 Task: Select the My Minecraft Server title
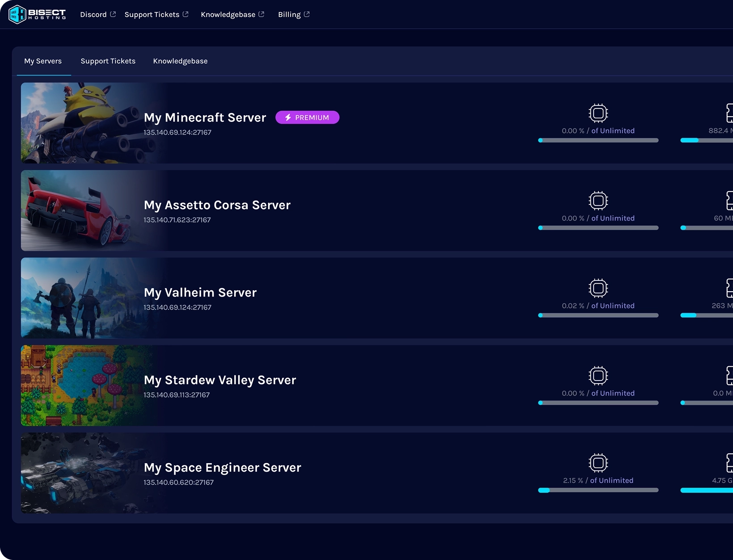tap(205, 117)
